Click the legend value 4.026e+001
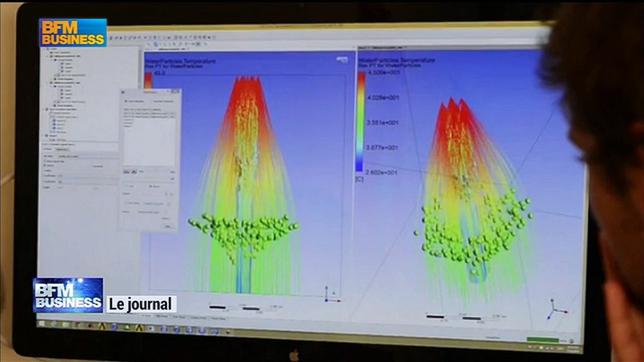The height and width of the screenshot is (362, 644). 383,98
